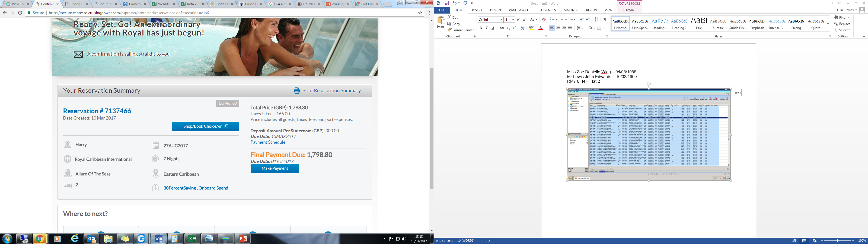Screen dimensions: 868x244
Task: Open Internet Explorer from the taskbar
Action: click(75, 239)
